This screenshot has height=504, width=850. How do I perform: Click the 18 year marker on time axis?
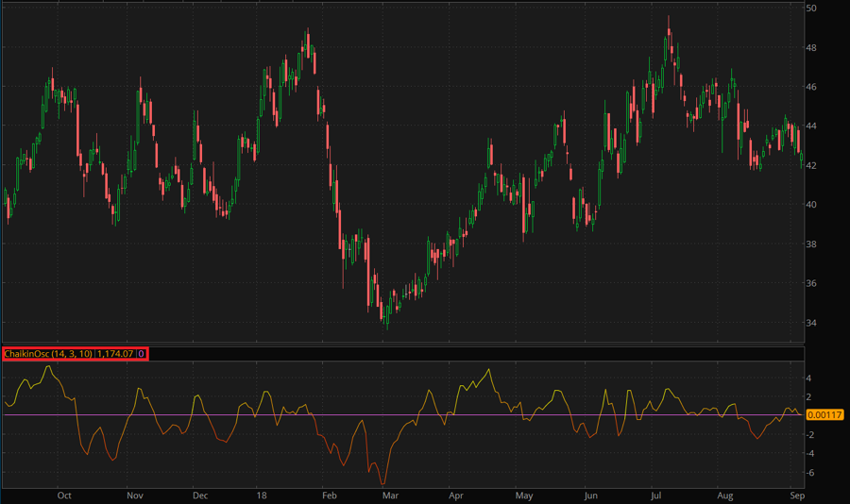click(262, 495)
